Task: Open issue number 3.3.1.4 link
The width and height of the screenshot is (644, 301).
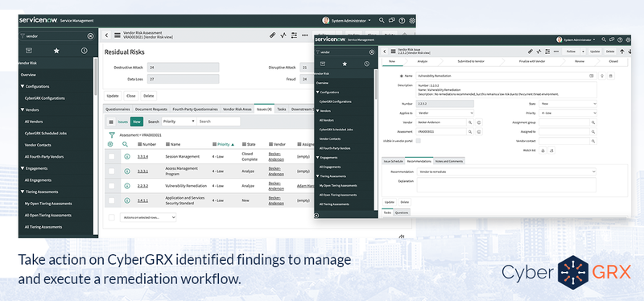Action: 143,156
